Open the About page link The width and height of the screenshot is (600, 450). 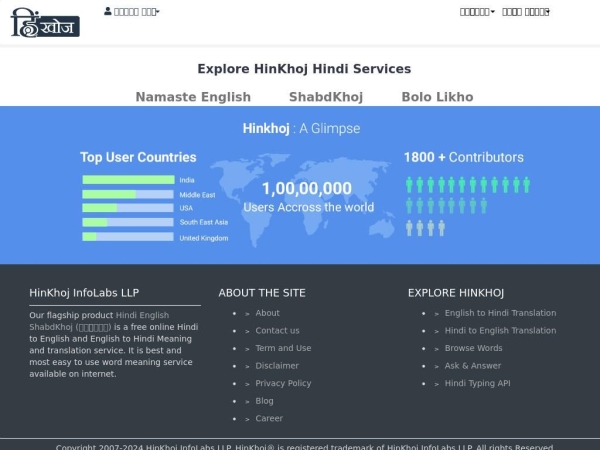[x=267, y=313]
